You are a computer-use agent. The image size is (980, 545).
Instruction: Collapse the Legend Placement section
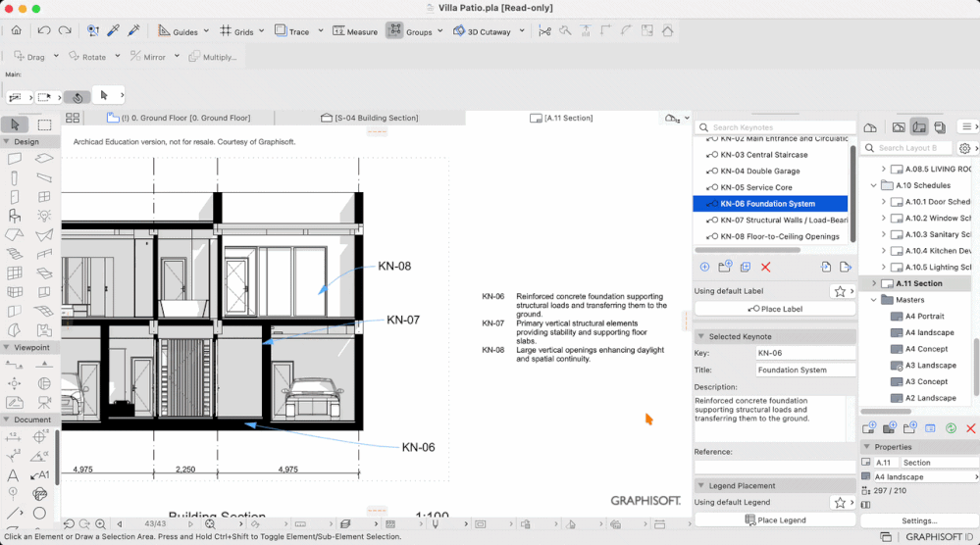701,485
